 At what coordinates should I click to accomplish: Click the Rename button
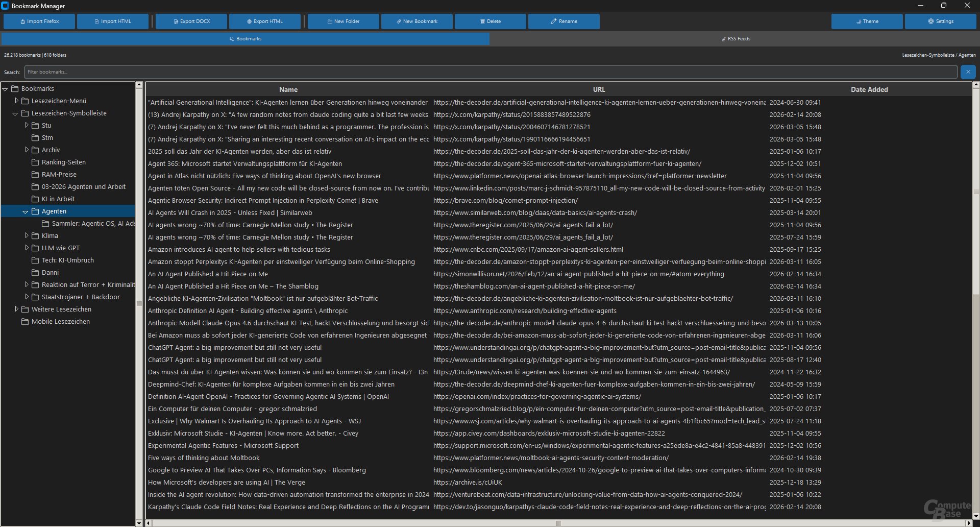coord(563,21)
